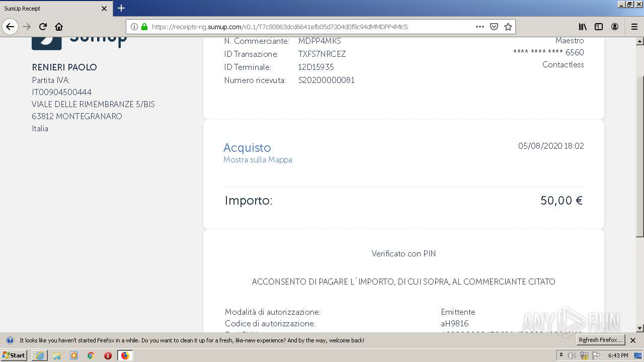Open the Action Center flag icon
The height and width of the screenshot is (362, 644).
[x=596, y=355]
